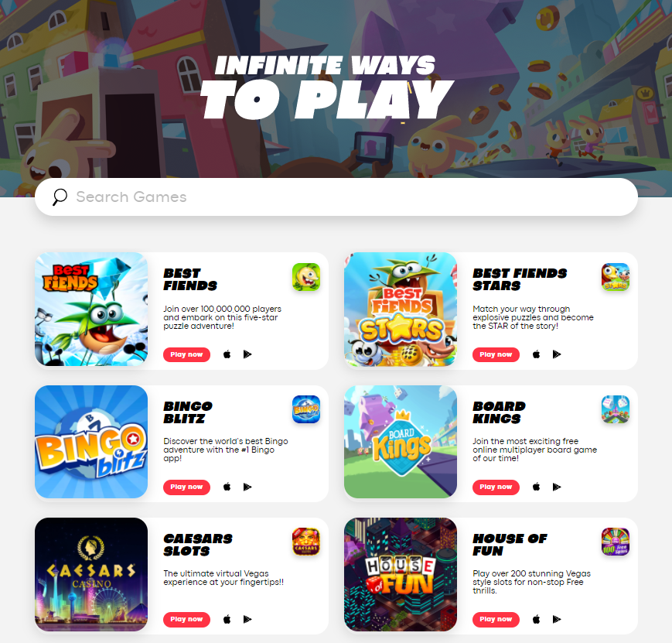
Task: Click the search magnifying glass icon
Action: tap(60, 197)
